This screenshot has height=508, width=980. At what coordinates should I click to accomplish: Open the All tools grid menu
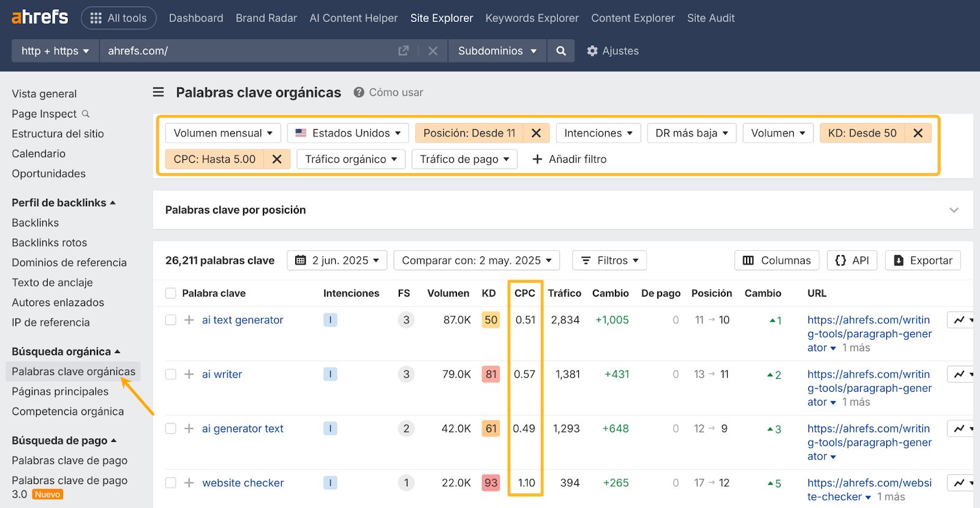coord(119,18)
